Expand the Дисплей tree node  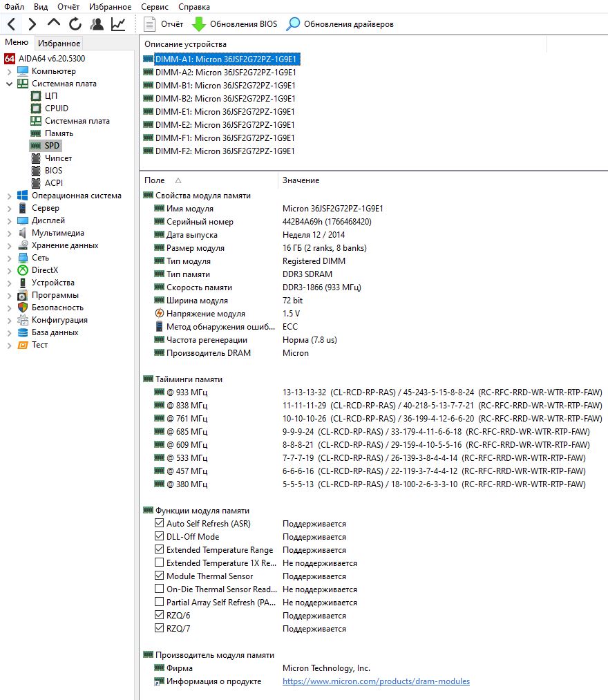(x=9, y=220)
